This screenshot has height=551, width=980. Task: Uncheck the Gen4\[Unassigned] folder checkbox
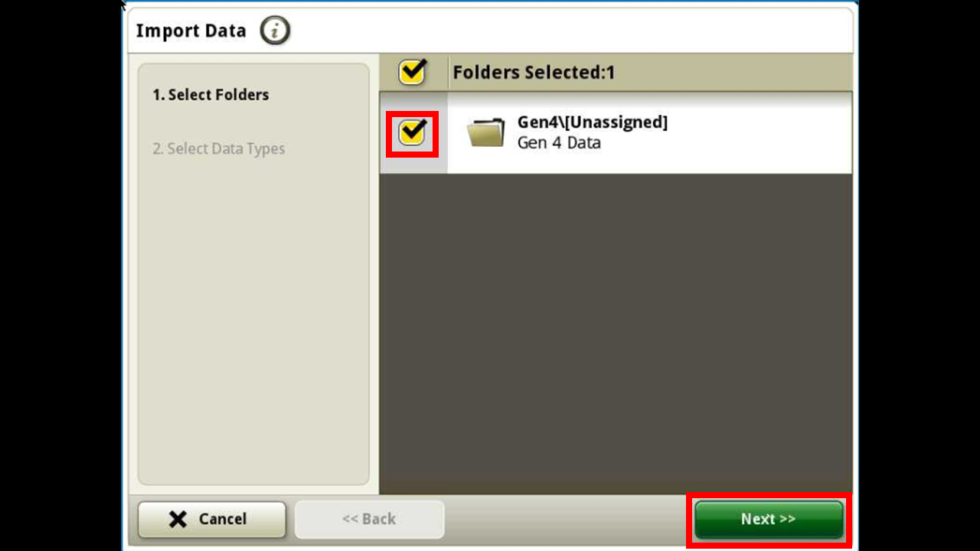coord(412,134)
